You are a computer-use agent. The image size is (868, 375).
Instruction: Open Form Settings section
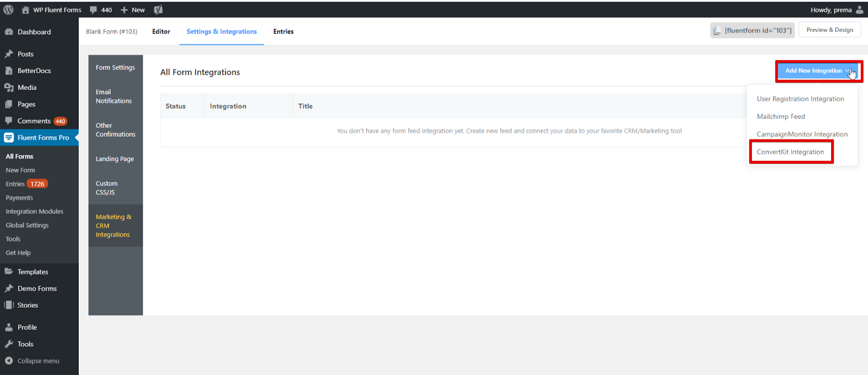point(116,67)
